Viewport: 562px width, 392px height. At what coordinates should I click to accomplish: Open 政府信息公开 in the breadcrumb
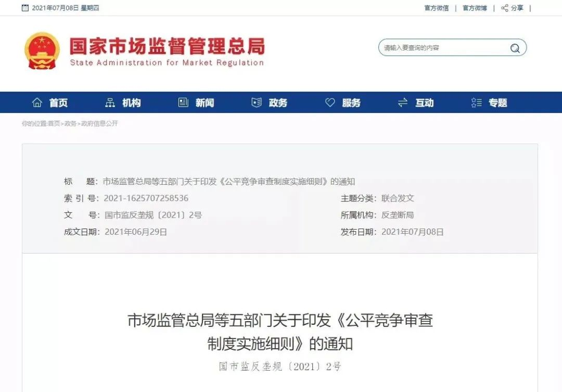point(99,123)
